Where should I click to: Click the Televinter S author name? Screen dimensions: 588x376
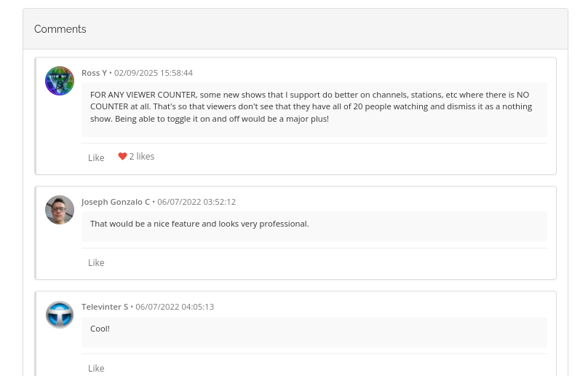[105, 307]
